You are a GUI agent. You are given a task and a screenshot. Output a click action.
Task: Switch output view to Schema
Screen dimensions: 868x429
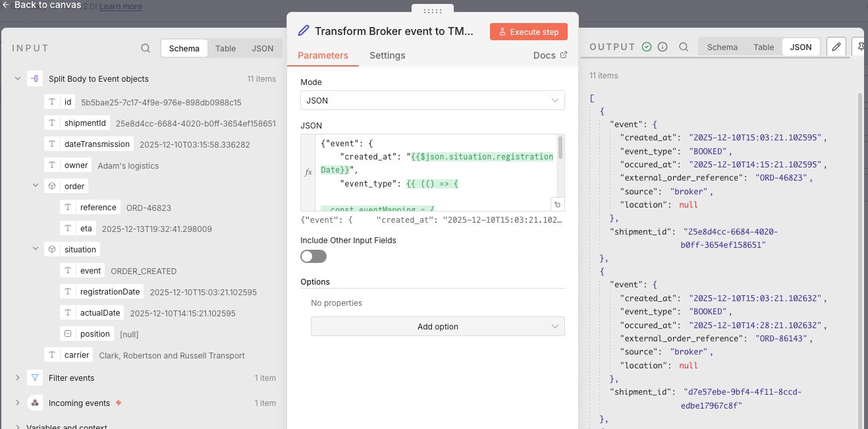point(722,47)
